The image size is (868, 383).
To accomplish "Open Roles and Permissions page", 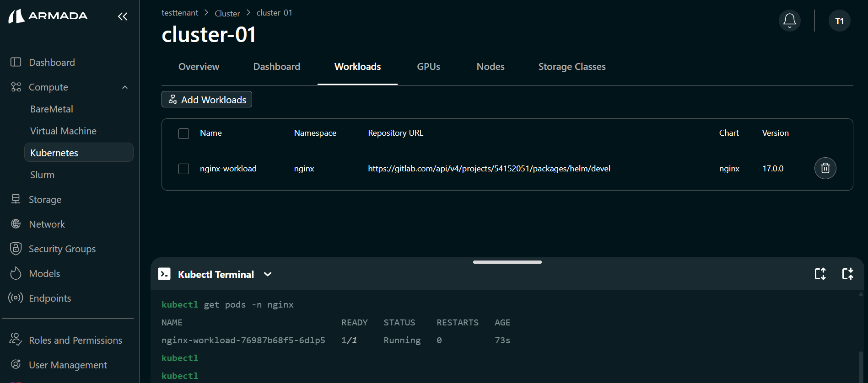I will pyautogui.click(x=75, y=340).
